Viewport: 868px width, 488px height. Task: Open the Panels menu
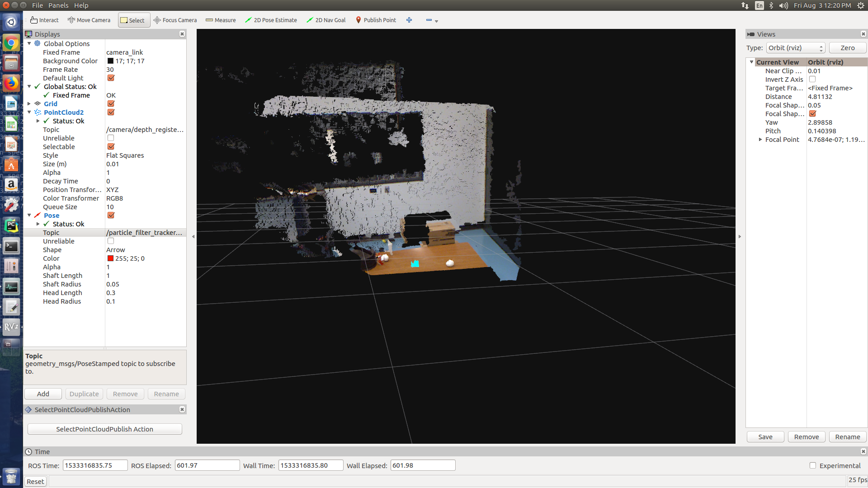(59, 5)
